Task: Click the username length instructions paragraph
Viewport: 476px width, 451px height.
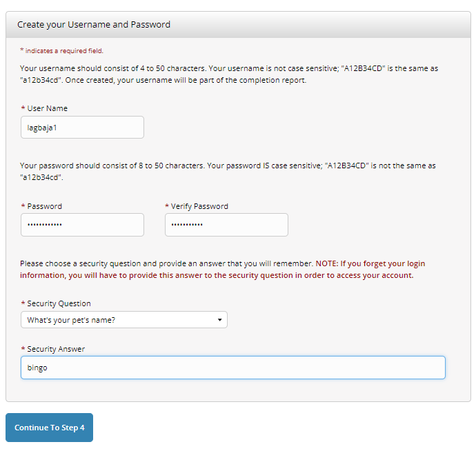Action: [x=229, y=74]
